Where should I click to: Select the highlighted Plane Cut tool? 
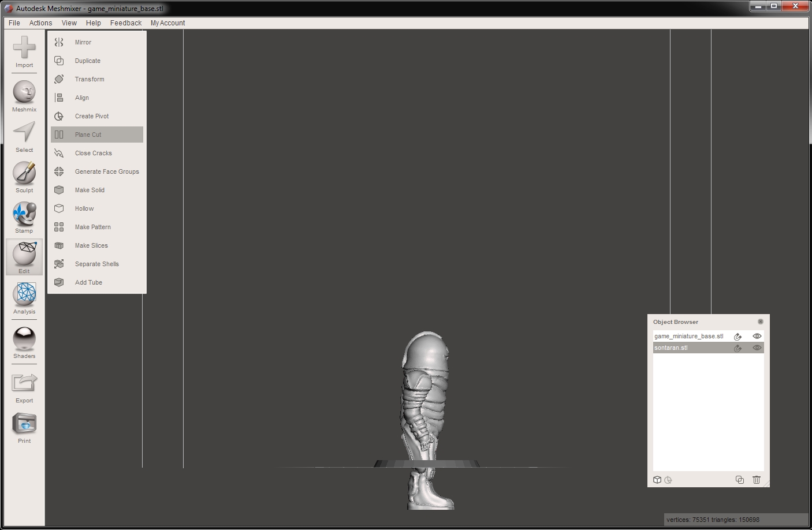pyautogui.click(x=97, y=135)
